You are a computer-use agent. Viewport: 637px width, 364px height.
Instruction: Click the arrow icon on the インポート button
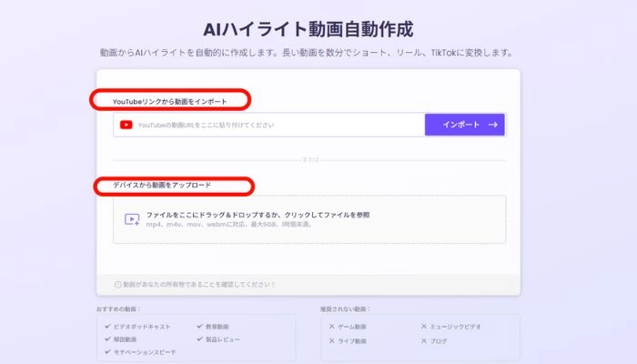[x=492, y=125]
